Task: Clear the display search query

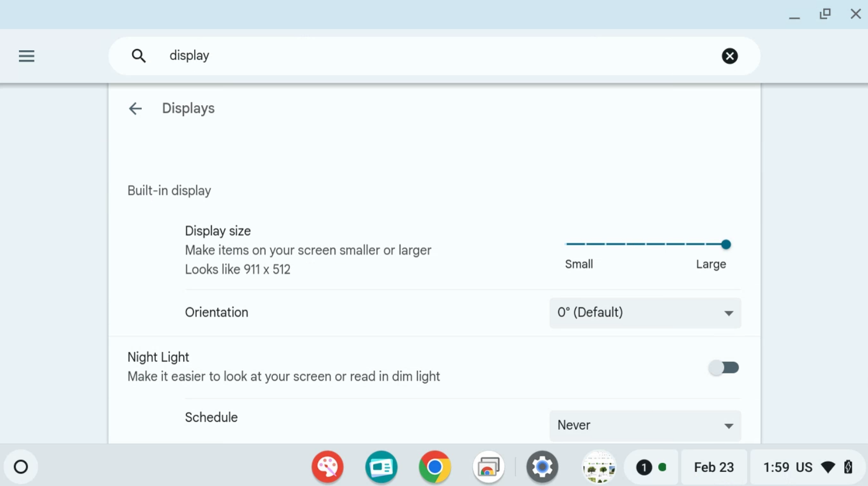Action: (x=729, y=56)
